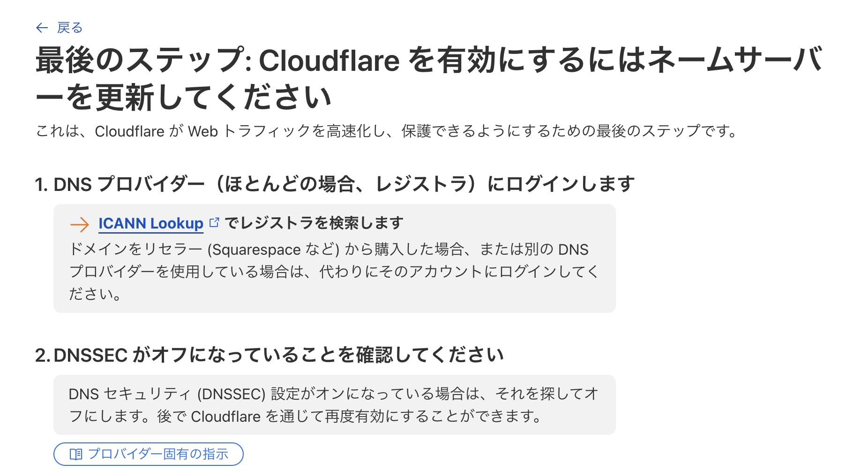The image size is (868, 471).
Task: Click the page title about updating nameservers
Action: click(x=422, y=75)
